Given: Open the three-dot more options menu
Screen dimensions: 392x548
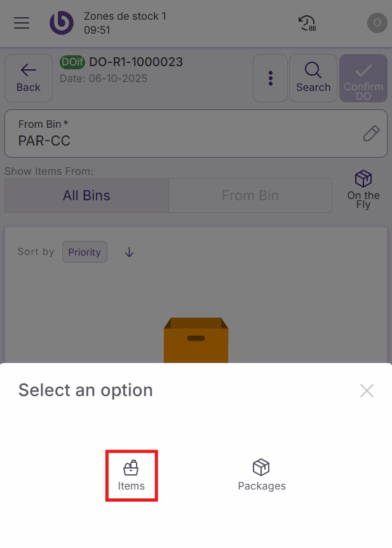Looking at the screenshot, I should click(x=271, y=78).
